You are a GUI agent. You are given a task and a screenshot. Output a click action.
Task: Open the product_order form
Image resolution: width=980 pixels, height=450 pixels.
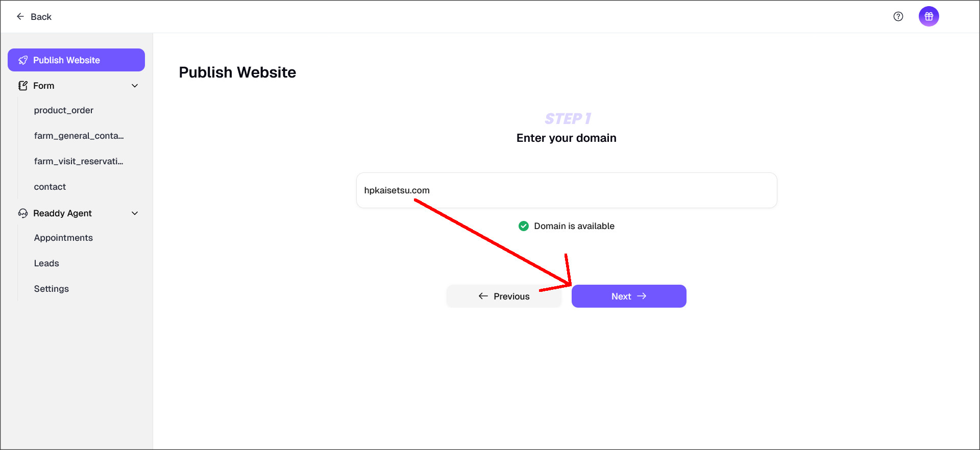pyautogui.click(x=64, y=110)
